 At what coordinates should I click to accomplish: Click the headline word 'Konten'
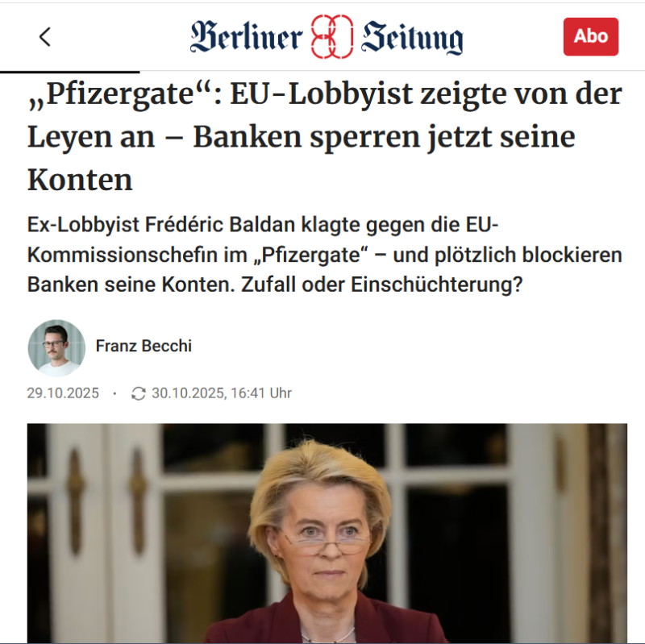pos(80,180)
